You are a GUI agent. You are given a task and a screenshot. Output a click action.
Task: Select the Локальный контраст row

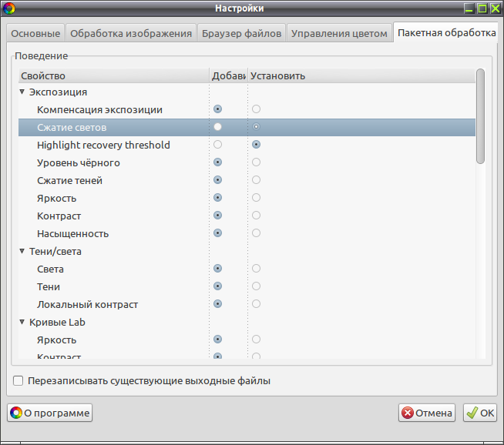tap(247, 304)
